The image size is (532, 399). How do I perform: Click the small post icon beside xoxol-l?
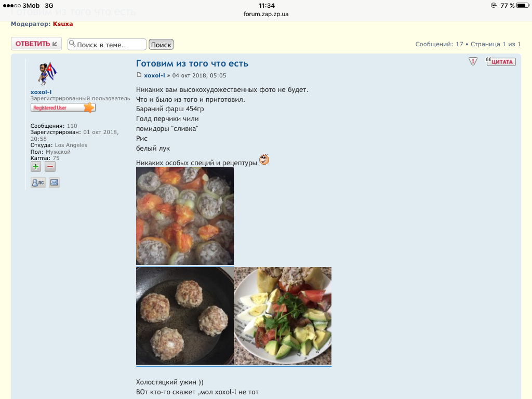(139, 75)
